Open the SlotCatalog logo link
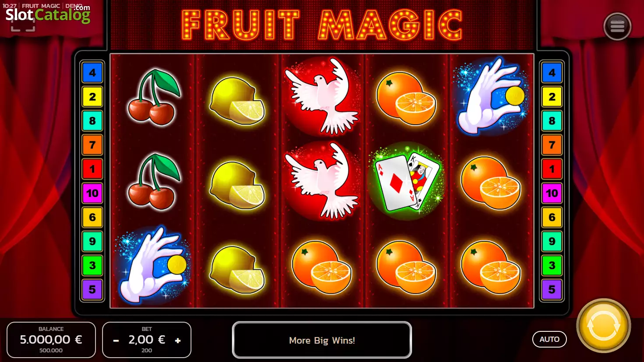The width and height of the screenshot is (644, 362). [48, 14]
